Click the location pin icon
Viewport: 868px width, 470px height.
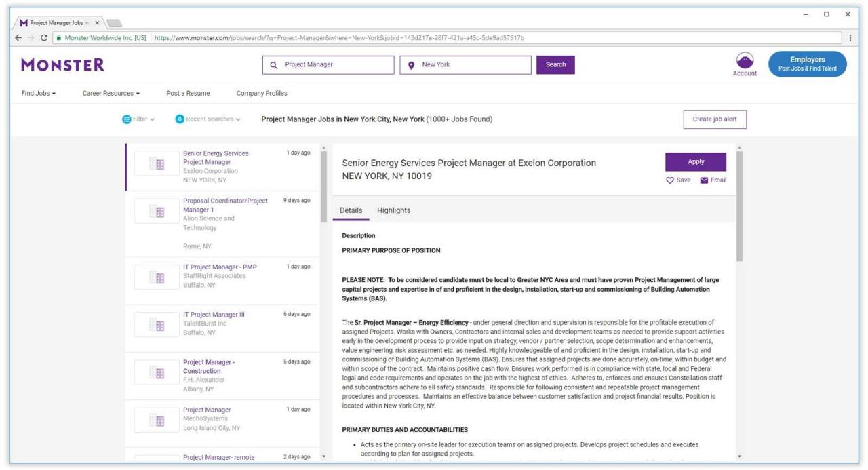point(412,65)
